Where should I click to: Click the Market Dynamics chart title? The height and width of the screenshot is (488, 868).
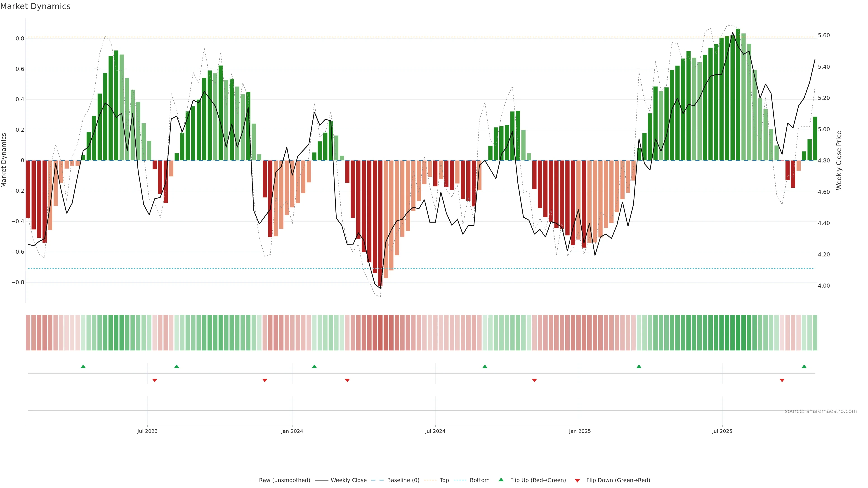[35, 6]
